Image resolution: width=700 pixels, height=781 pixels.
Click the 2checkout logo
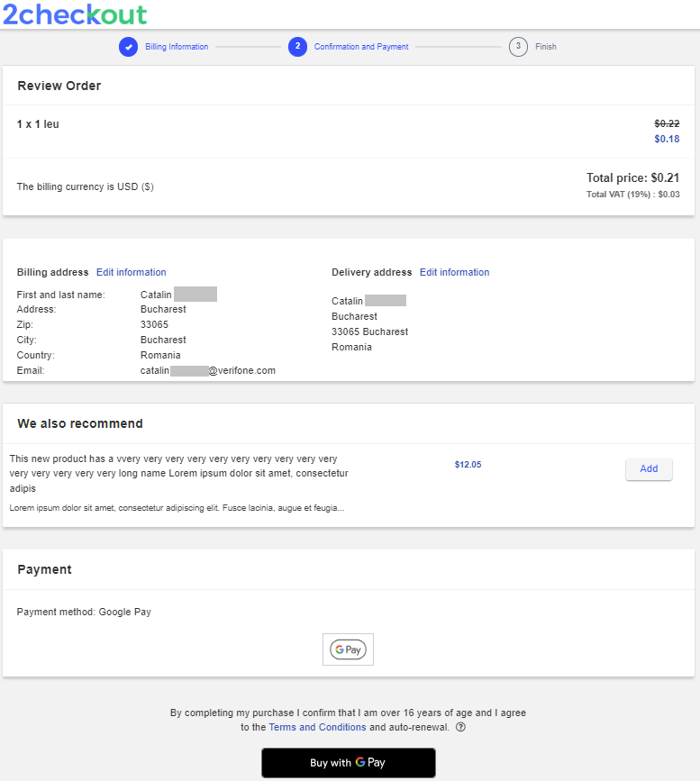pos(77,14)
